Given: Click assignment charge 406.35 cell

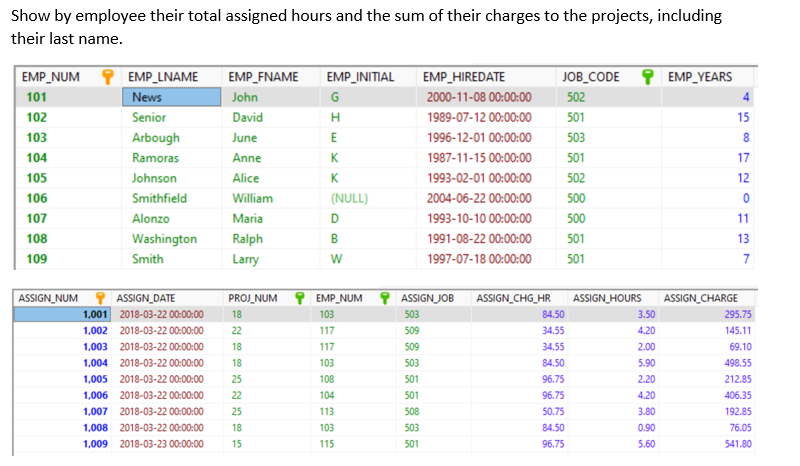Looking at the screenshot, I should (707, 396).
